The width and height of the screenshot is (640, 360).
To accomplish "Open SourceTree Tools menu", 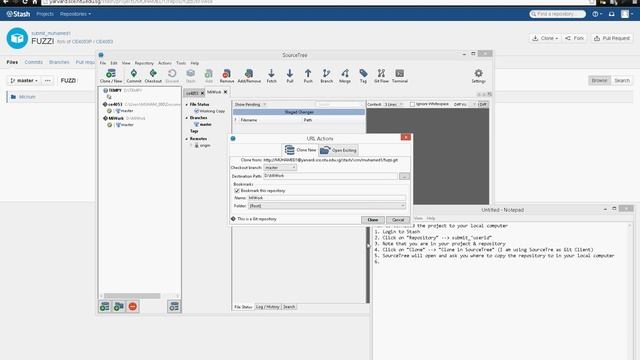I will pyautogui.click(x=181, y=63).
